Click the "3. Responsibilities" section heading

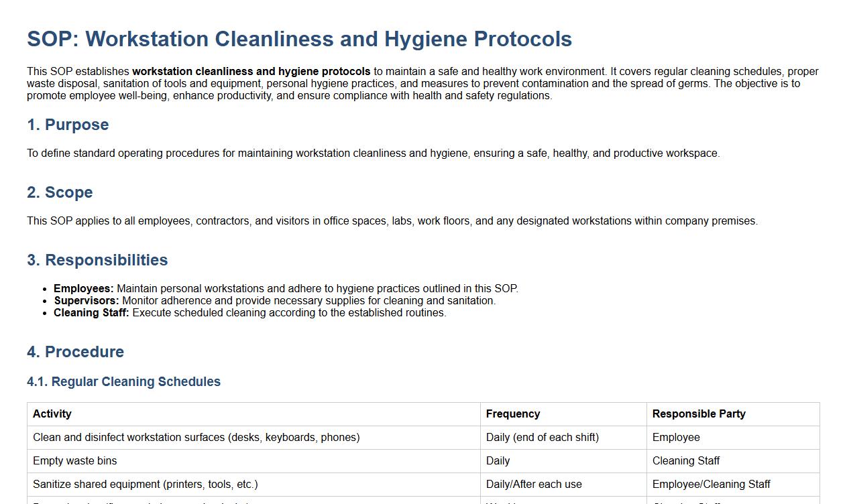click(97, 260)
